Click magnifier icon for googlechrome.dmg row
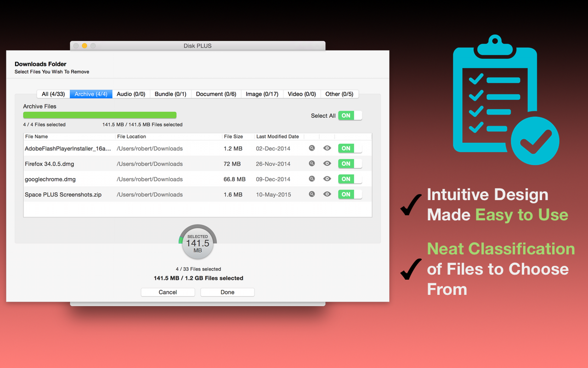The height and width of the screenshot is (368, 588). (x=312, y=179)
